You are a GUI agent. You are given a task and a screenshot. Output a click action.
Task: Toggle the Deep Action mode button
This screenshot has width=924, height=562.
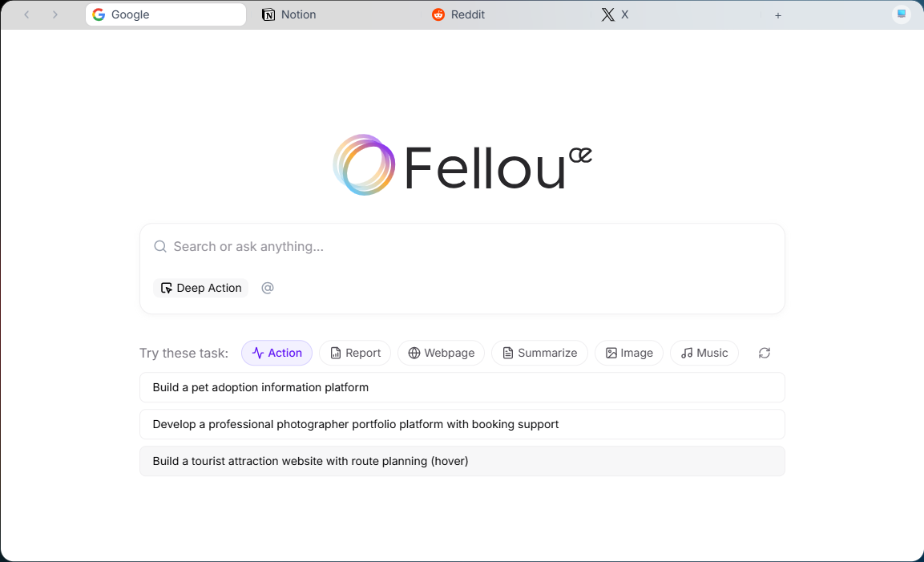(x=201, y=288)
